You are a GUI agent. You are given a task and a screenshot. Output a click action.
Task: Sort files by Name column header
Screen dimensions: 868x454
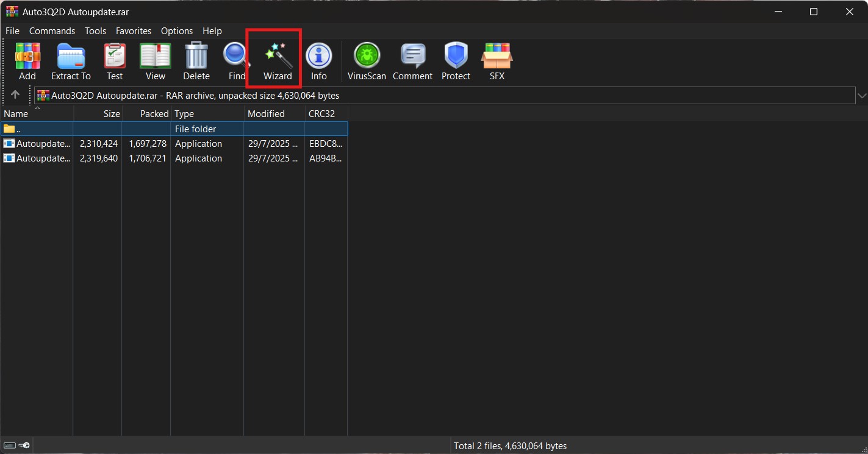coord(16,114)
